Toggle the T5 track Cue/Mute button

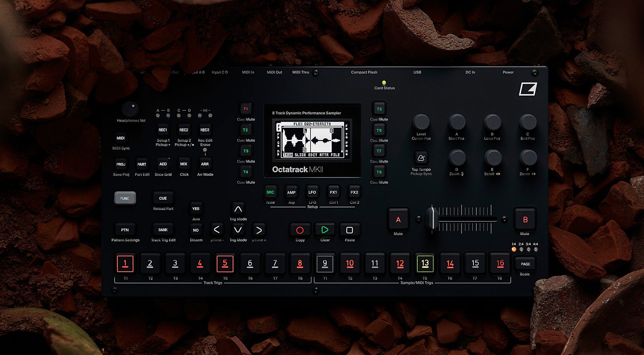point(379,109)
